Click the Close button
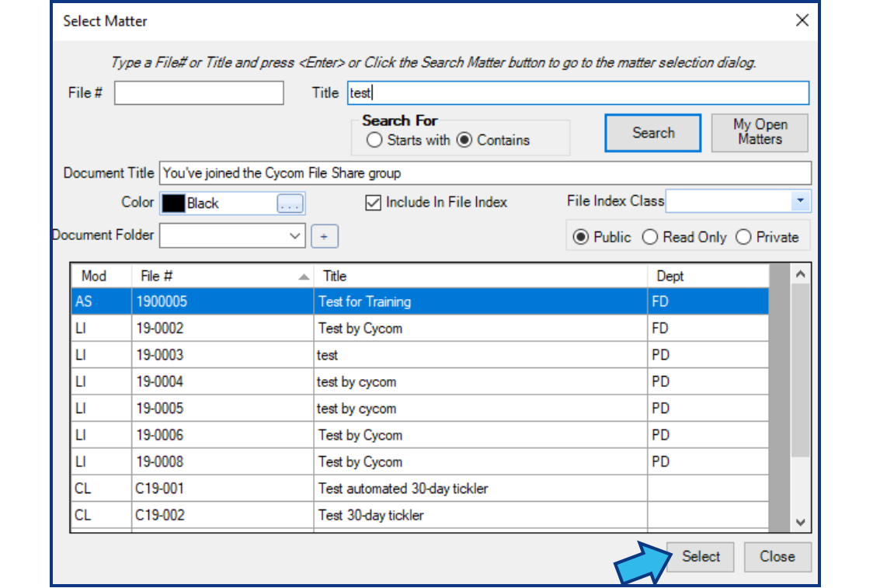This screenshot has width=873, height=588. [777, 556]
